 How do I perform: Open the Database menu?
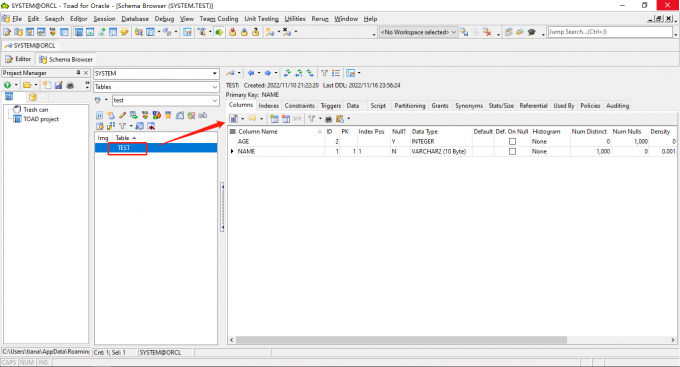(135, 19)
